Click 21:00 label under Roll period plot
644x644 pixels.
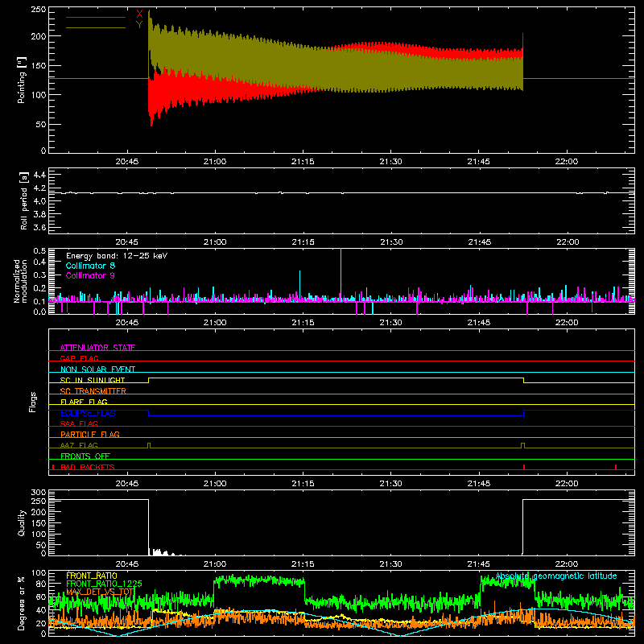[215, 242]
